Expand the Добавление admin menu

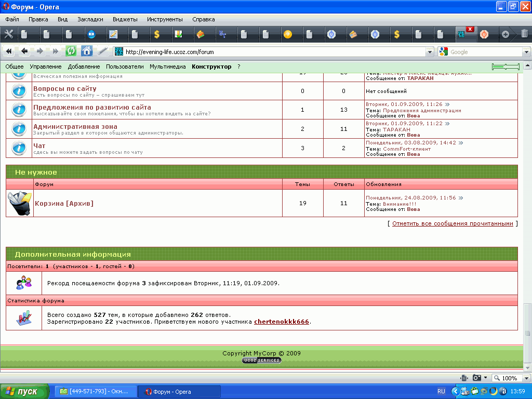click(x=84, y=66)
